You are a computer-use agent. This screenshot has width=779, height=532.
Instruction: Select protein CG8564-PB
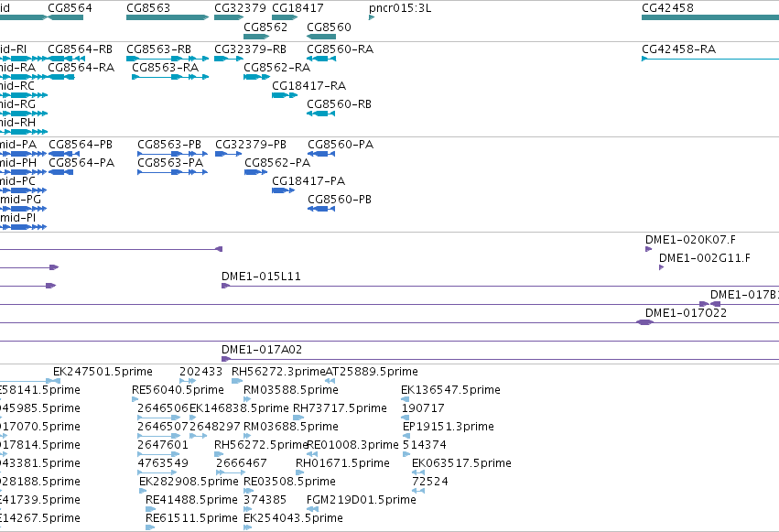pyautogui.click(x=64, y=154)
